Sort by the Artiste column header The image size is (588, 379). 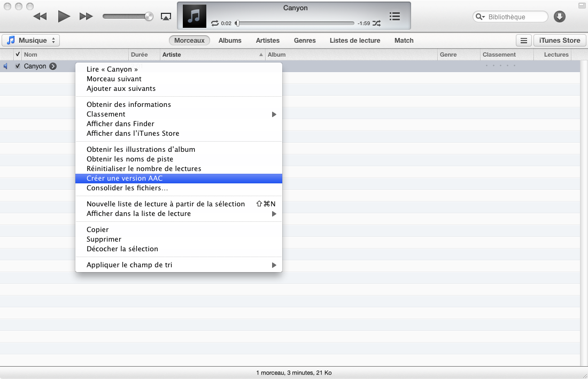pos(213,55)
